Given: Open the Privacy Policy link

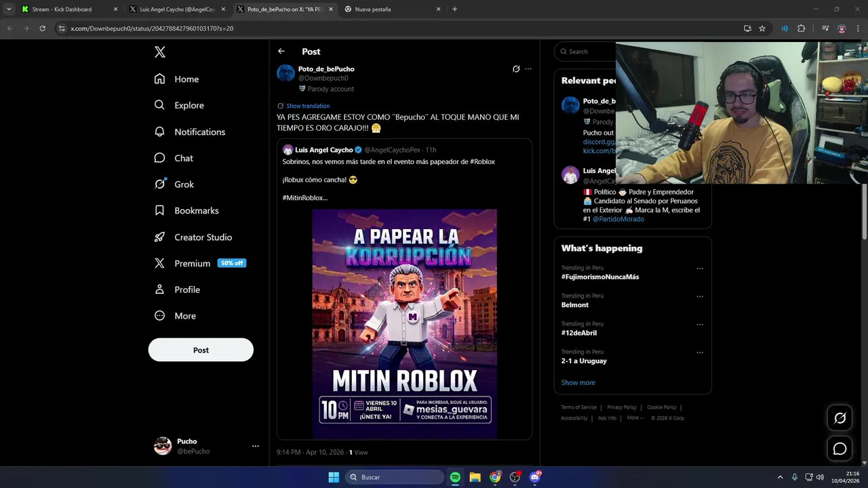Looking at the screenshot, I should pos(622,407).
